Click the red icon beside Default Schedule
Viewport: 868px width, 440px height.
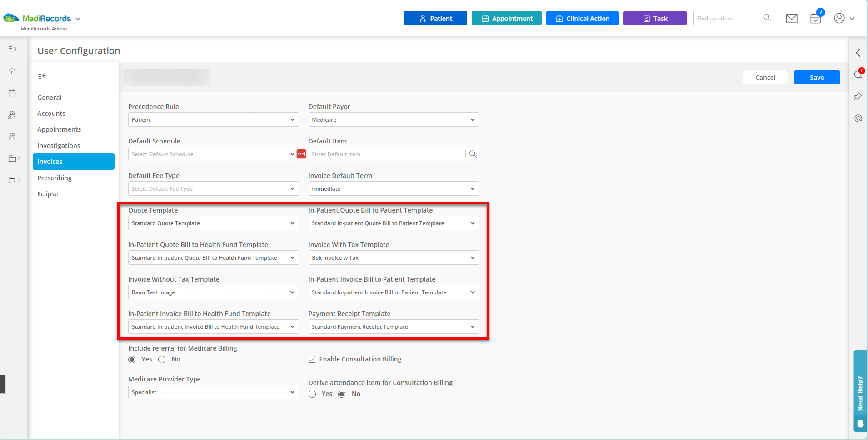pos(301,154)
